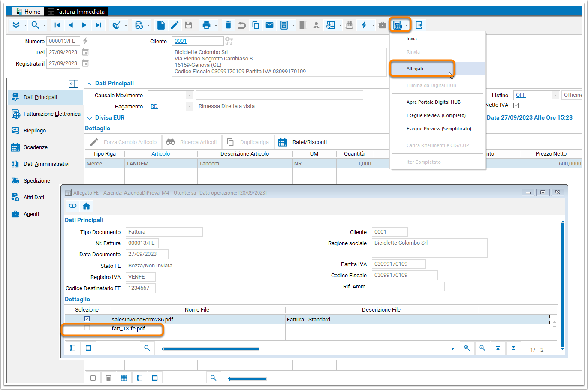Click the search magnifier icon in main toolbar

pos(35,25)
